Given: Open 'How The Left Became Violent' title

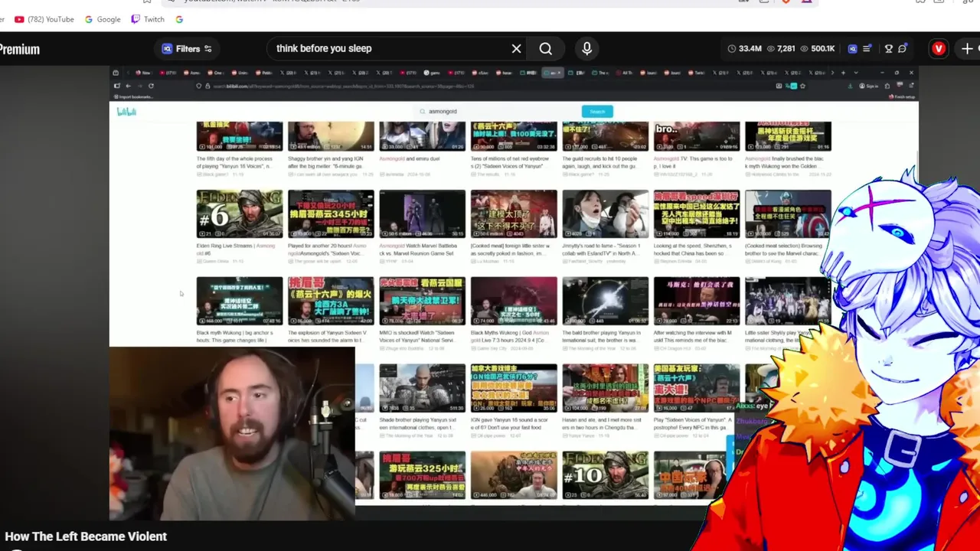Looking at the screenshot, I should tap(86, 536).
